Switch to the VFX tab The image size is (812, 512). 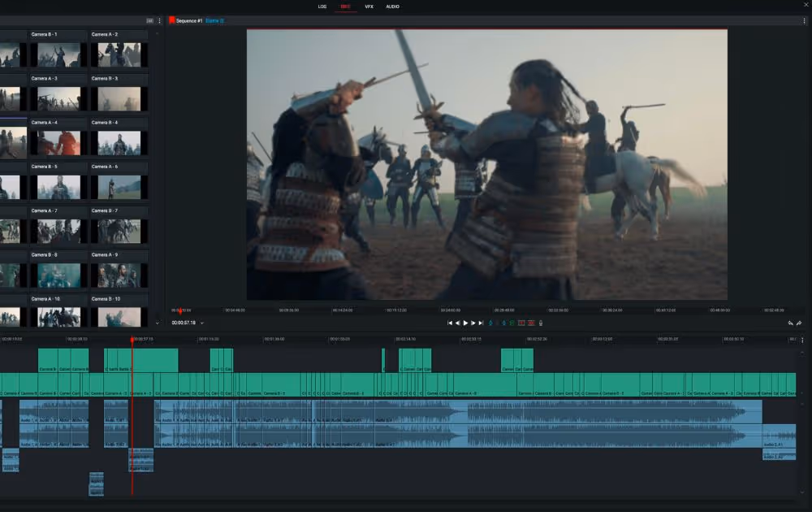click(369, 7)
